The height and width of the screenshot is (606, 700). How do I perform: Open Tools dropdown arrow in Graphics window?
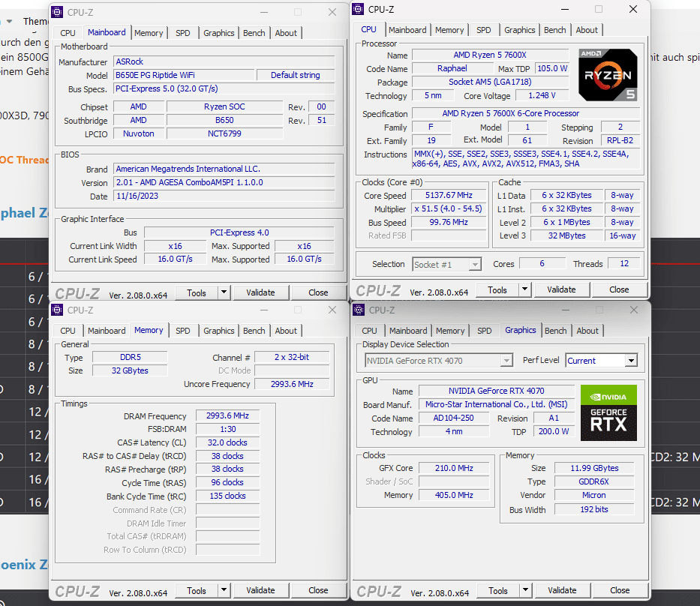pos(526,590)
